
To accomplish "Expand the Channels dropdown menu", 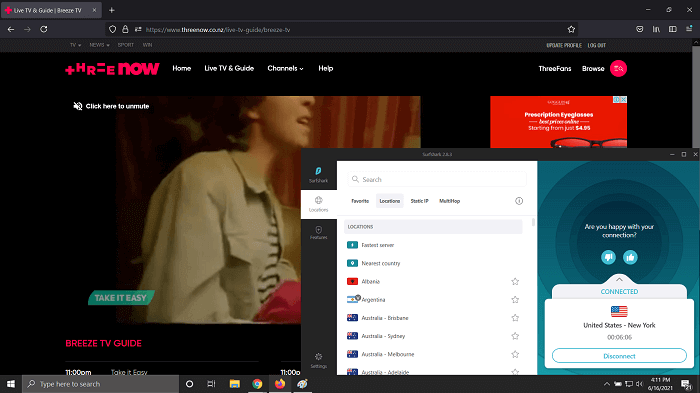I will 285,68.
